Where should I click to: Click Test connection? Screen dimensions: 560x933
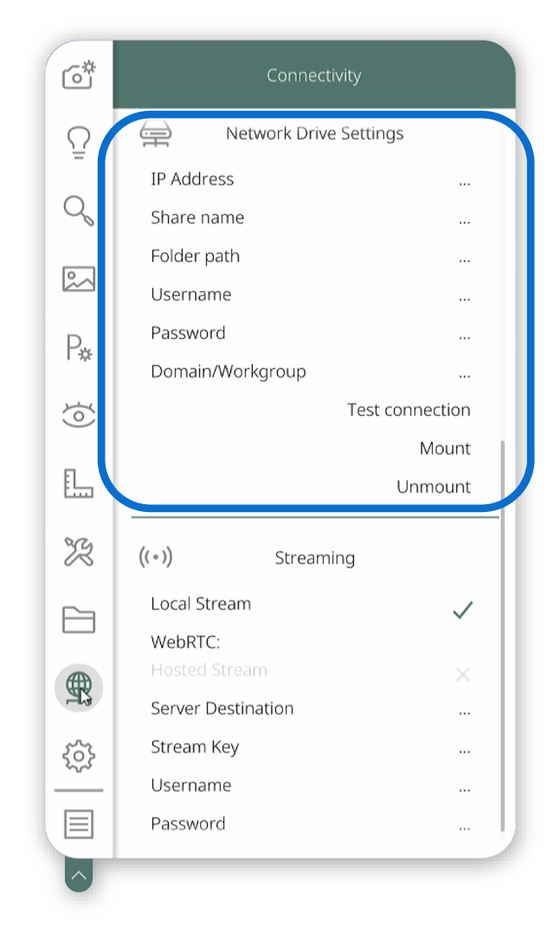409,410
